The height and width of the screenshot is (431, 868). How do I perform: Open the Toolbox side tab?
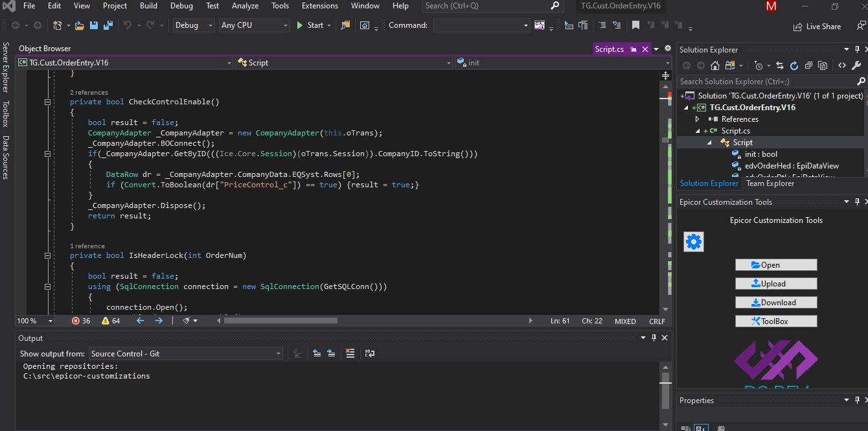tap(6, 113)
